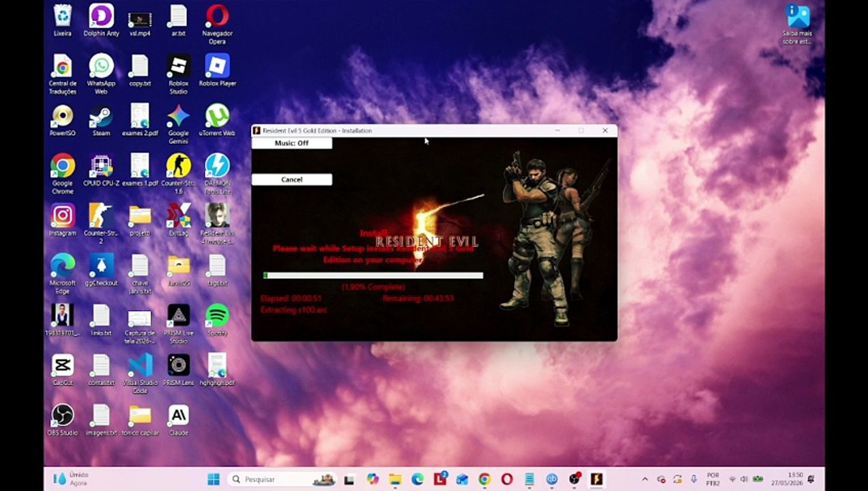Select the Spotify desktop shortcut
The width and height of the screenshot is (868, 491).
217,319
